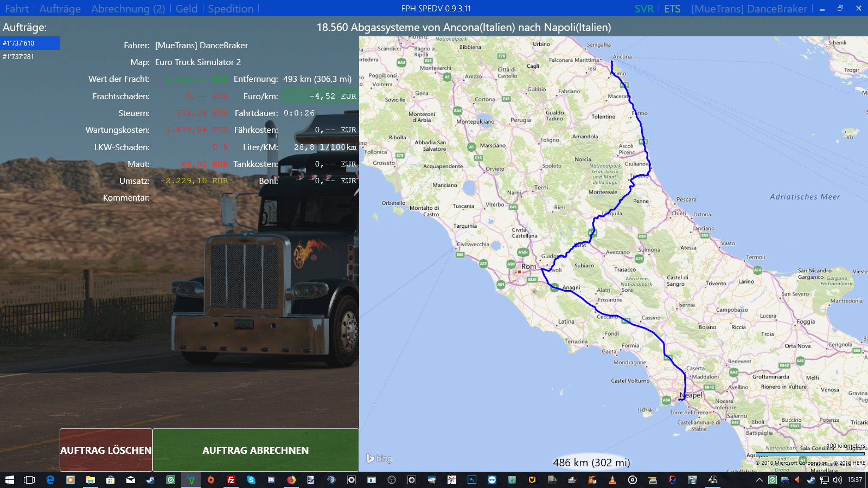Image resolution: width=868 pixels, height=488 pixels.
Task: Open media player icon in taskbar
Action: tap(70, 480)
